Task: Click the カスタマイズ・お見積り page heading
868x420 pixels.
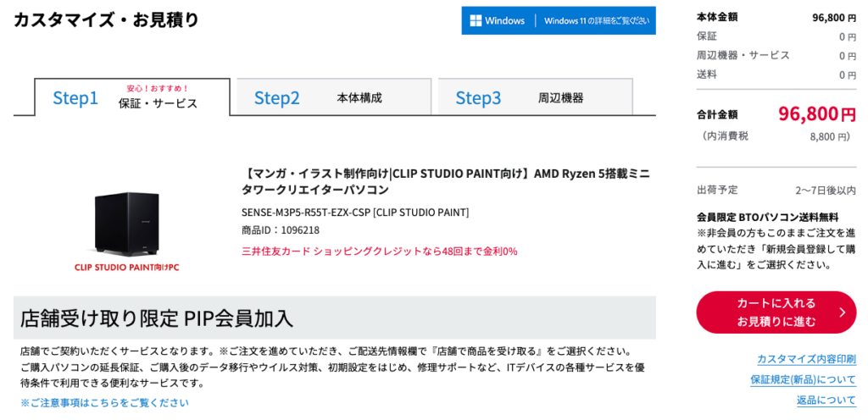Action: tap(106, 19)
